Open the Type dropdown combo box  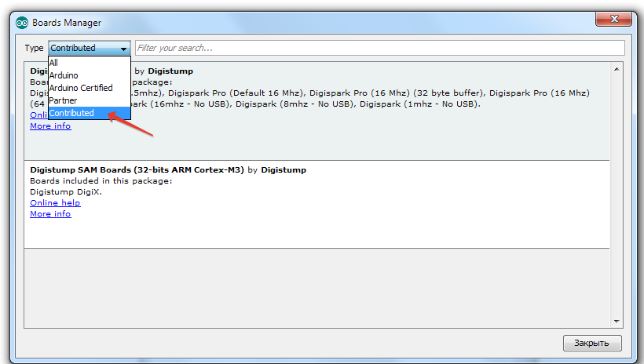tap(90, 48)
